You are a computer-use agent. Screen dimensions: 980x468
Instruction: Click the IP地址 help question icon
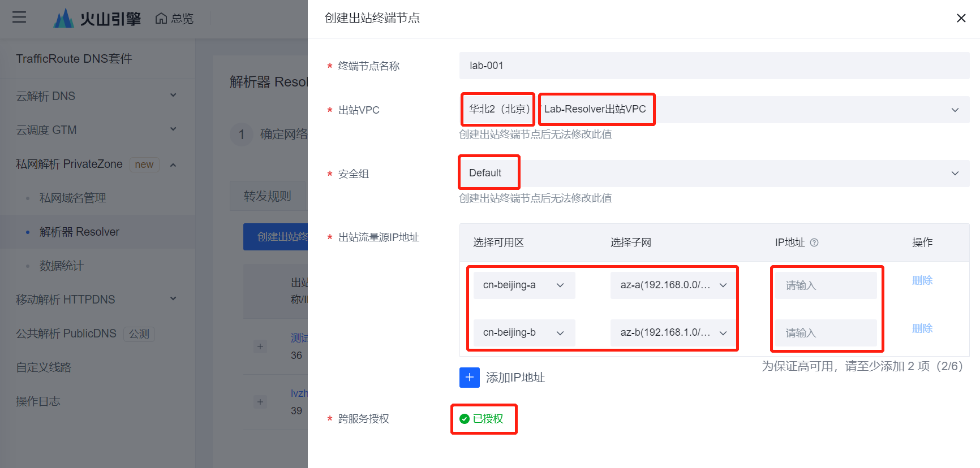pos(814,242)
